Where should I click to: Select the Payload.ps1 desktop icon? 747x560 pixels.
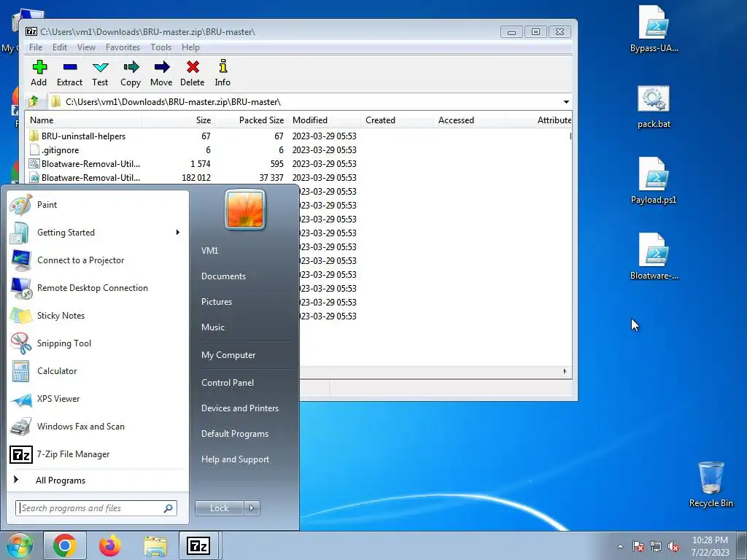pos(654,181)
